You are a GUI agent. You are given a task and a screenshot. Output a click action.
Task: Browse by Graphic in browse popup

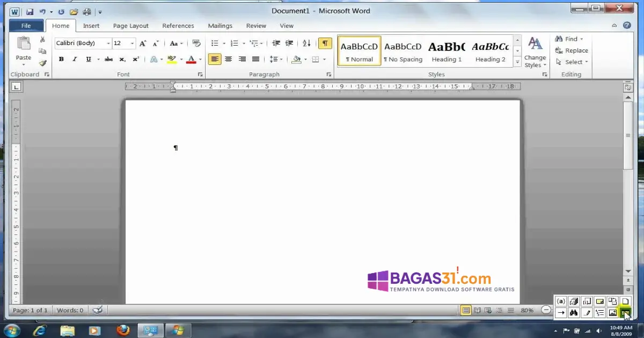click(x=612, y=313)
